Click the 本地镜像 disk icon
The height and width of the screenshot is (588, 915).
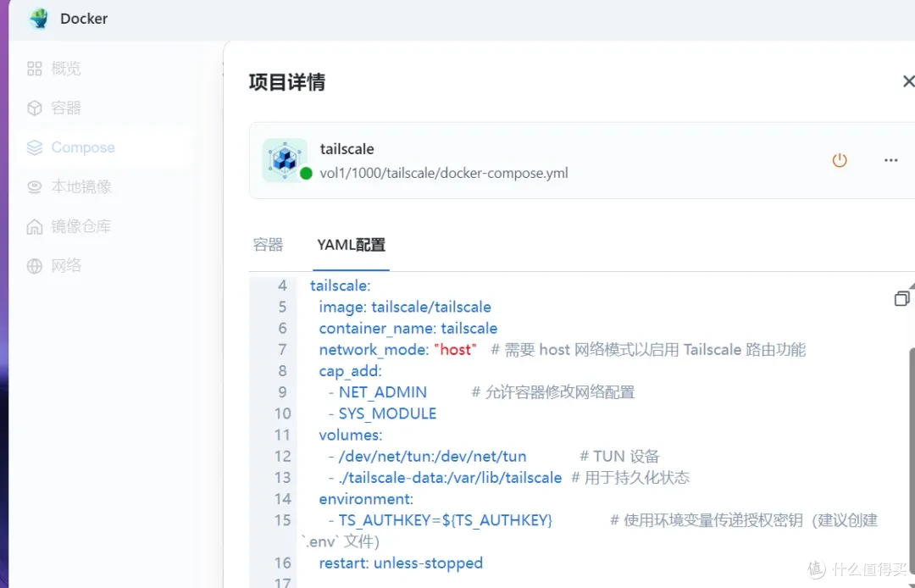pyautogui.click(x=35, y=186)
